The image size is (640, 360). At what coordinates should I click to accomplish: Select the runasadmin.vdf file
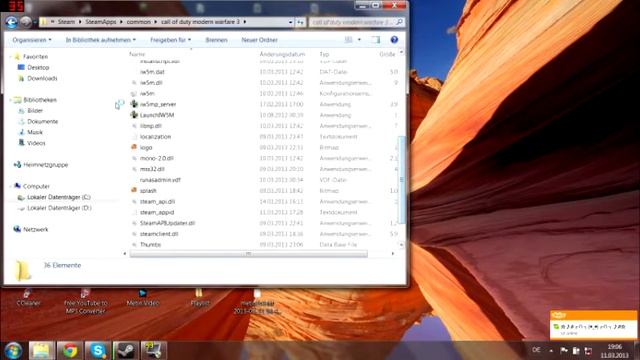point(160,180)
